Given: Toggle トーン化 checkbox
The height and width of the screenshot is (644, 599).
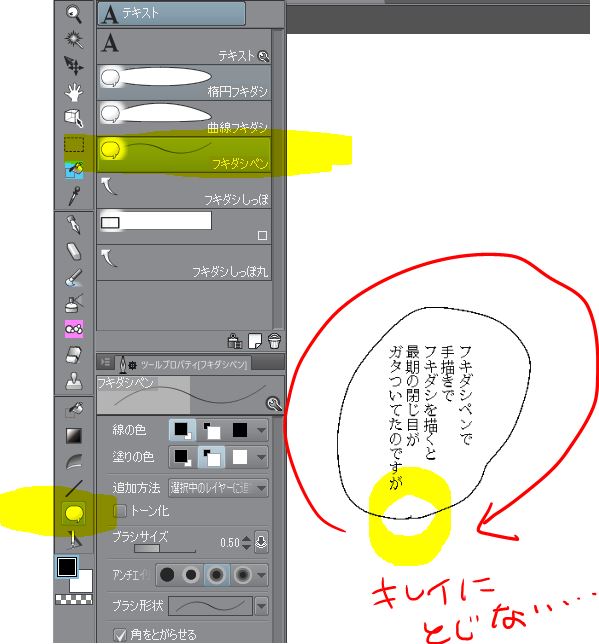Looking at the screenshot, I should pos(120,511).
